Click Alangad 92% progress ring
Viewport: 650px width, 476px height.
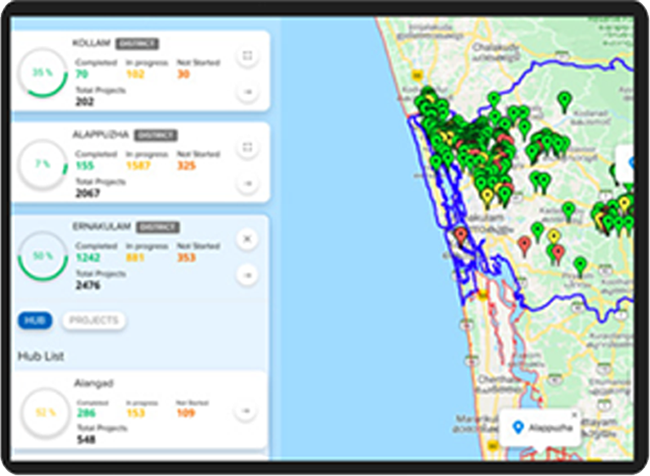43,411
